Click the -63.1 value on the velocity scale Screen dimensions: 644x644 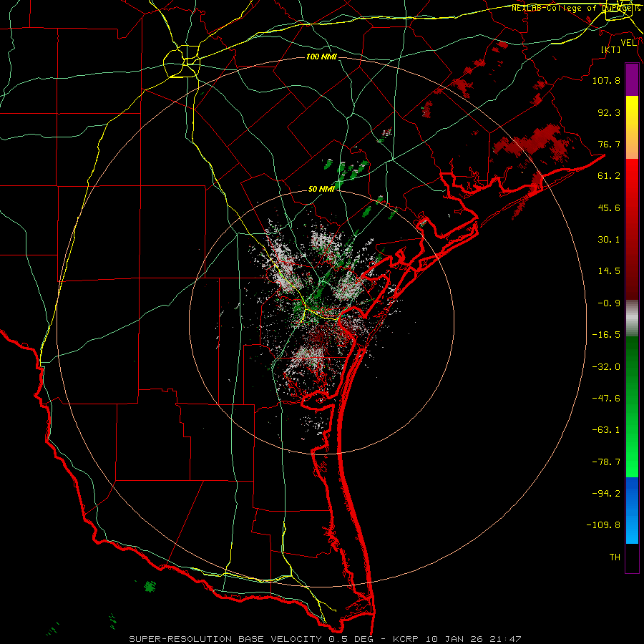(606, 430)
